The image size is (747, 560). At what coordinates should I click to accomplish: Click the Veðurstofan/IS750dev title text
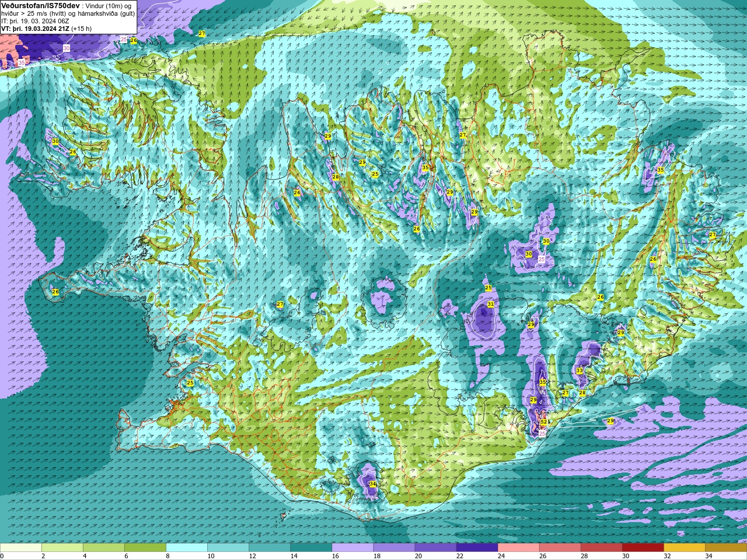coord(40,5)
